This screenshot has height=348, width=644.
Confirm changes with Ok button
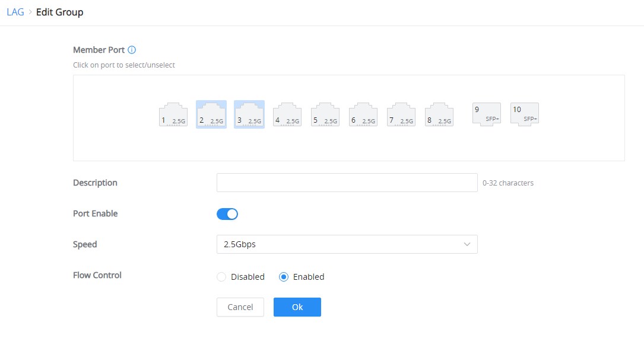pos(297,307)
